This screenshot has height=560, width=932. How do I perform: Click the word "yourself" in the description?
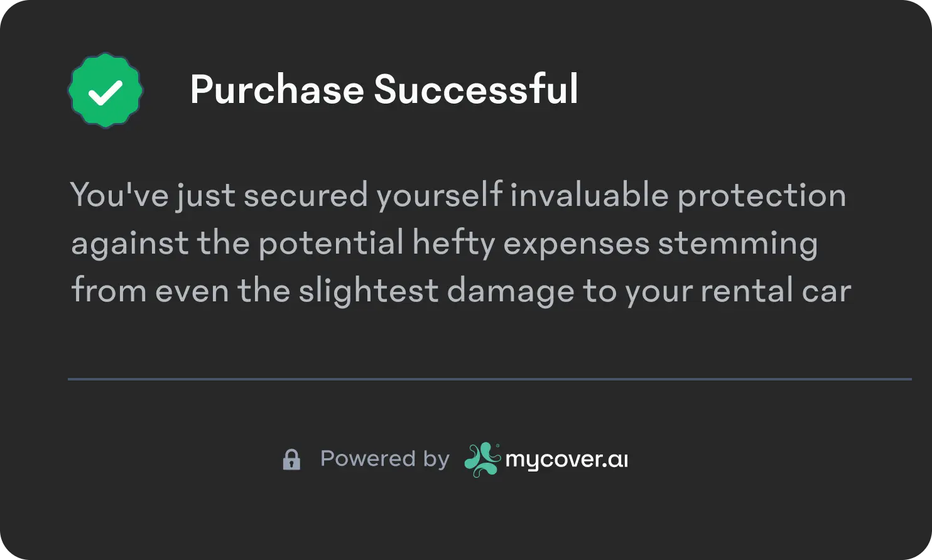439,195
